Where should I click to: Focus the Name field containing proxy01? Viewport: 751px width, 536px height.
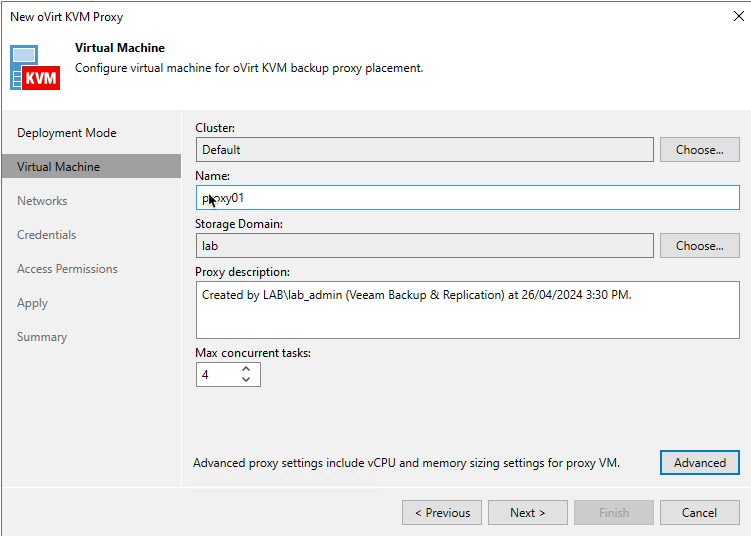[x=467, y=198]
